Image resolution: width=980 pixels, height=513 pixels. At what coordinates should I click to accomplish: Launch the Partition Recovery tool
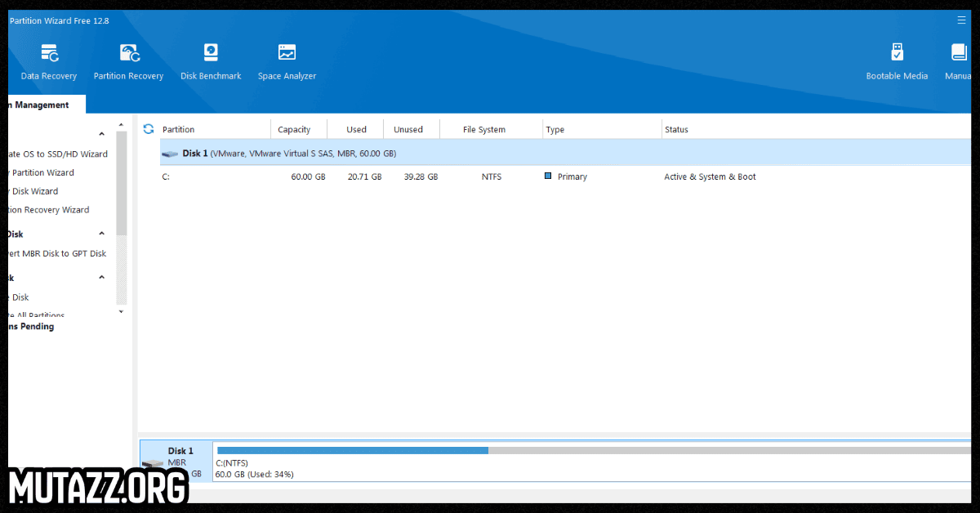click(x=128, y=61)
